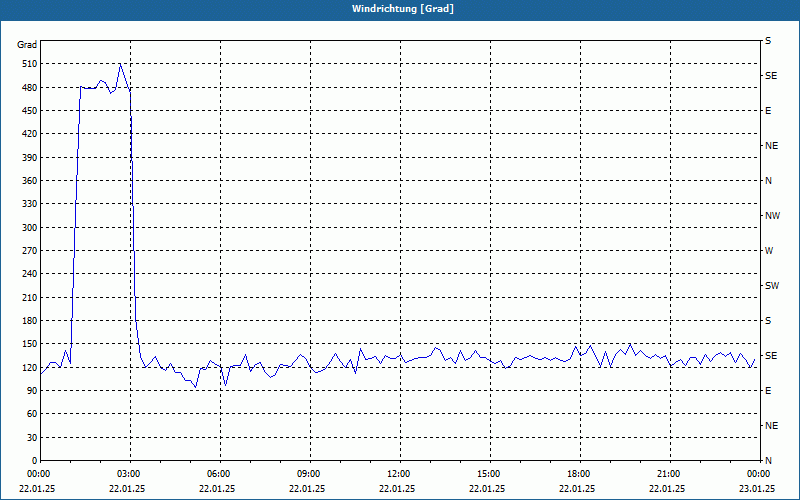Pick the 180 y-axis tick label
Screen dimensions: 800x500
tap(30, 321)
